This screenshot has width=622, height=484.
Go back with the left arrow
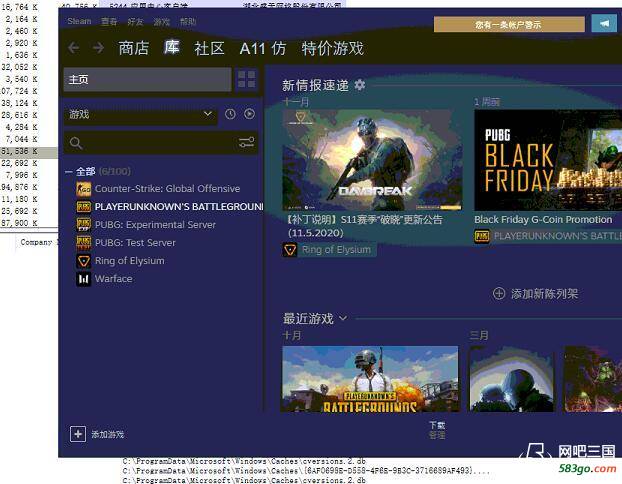[73, 48]
